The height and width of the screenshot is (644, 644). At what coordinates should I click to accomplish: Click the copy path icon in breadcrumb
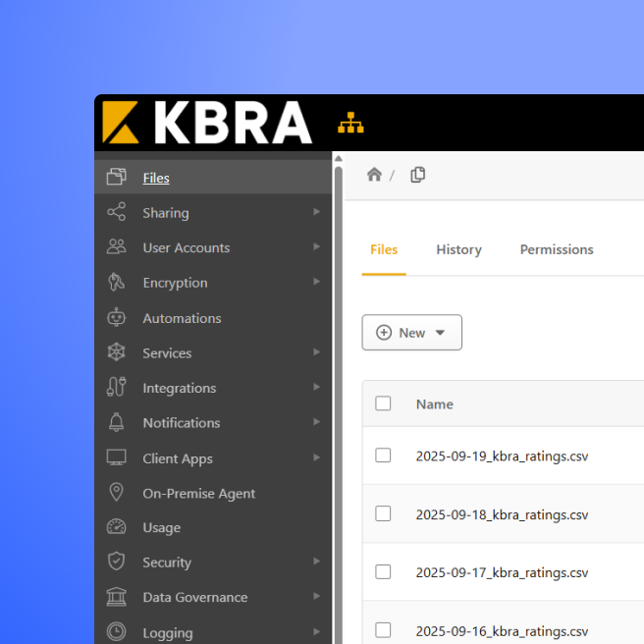418,175
